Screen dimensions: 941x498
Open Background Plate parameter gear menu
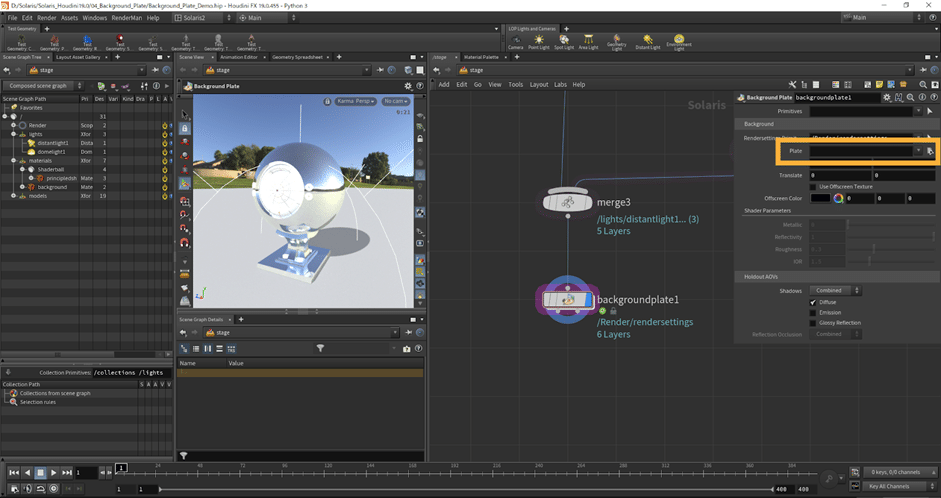[886, 97]
